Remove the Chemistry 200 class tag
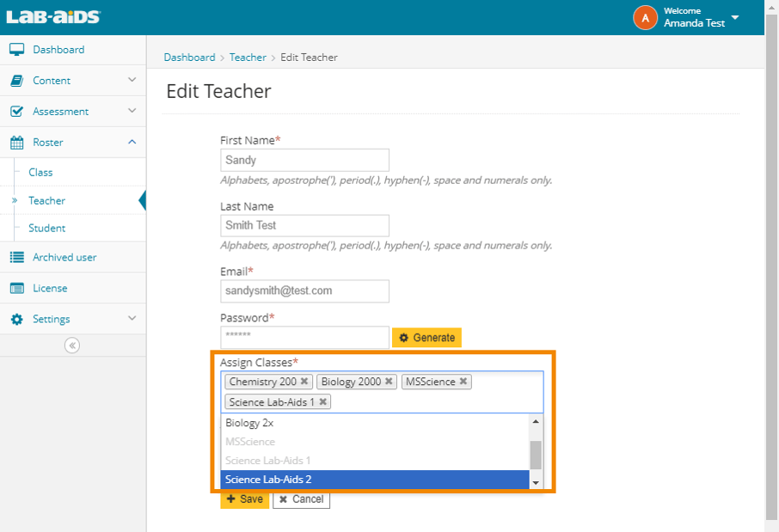779x532 pixels. (x=304, y=381)
